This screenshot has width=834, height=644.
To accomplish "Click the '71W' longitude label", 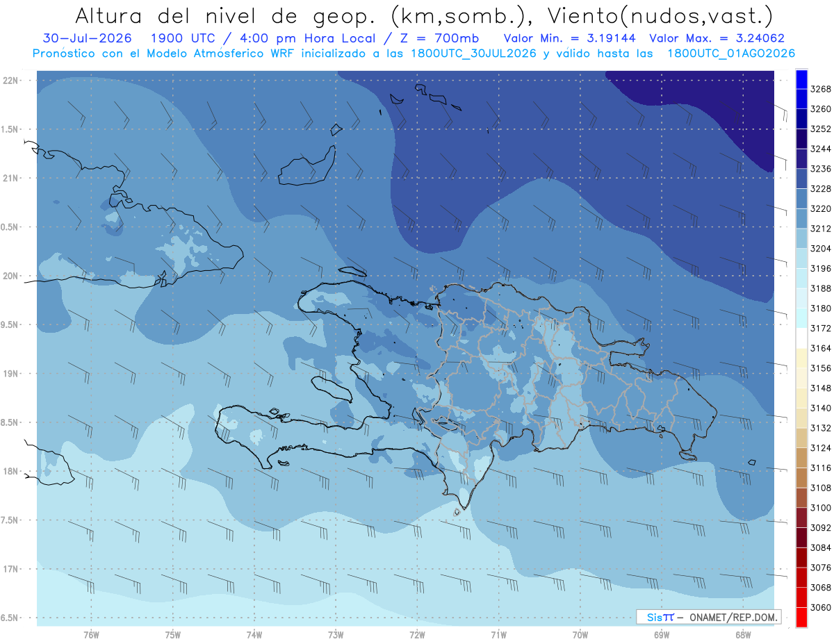I will pos(498,634).
